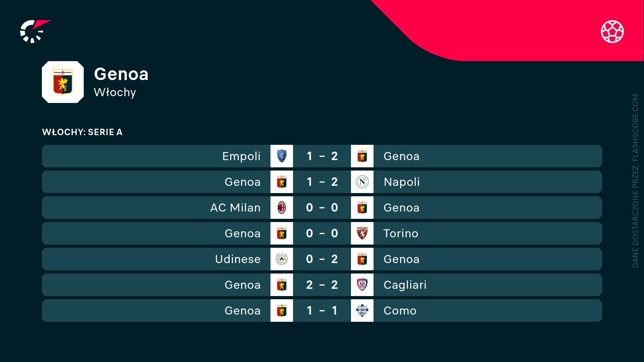This screenshot has width=644, height=362.
Task: Select the WŁOCHY: SERIE A league label
Action: point(82,132)
